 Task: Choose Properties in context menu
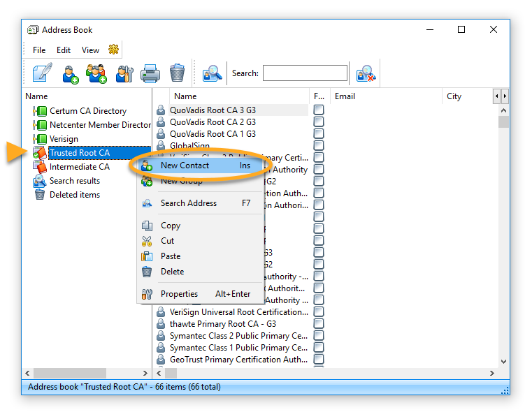click(201, 294)
